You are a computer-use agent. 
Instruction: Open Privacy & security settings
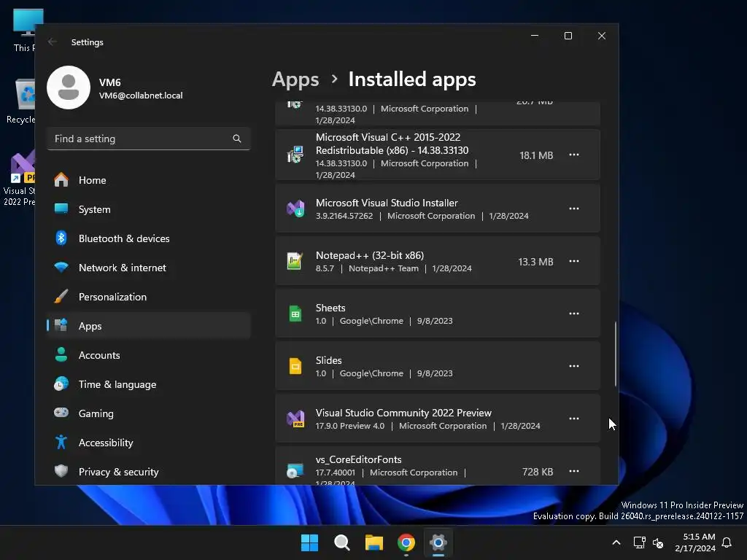[x=149, y=472]
